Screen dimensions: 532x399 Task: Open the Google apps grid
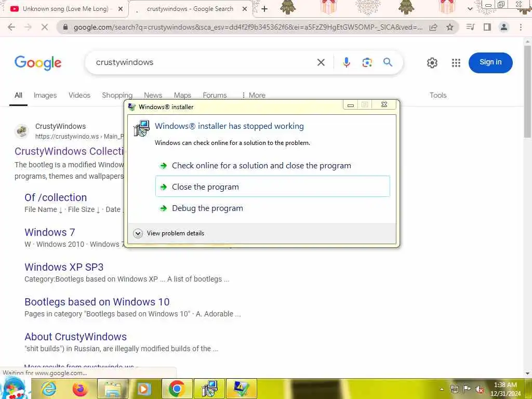tap(456, 63)
